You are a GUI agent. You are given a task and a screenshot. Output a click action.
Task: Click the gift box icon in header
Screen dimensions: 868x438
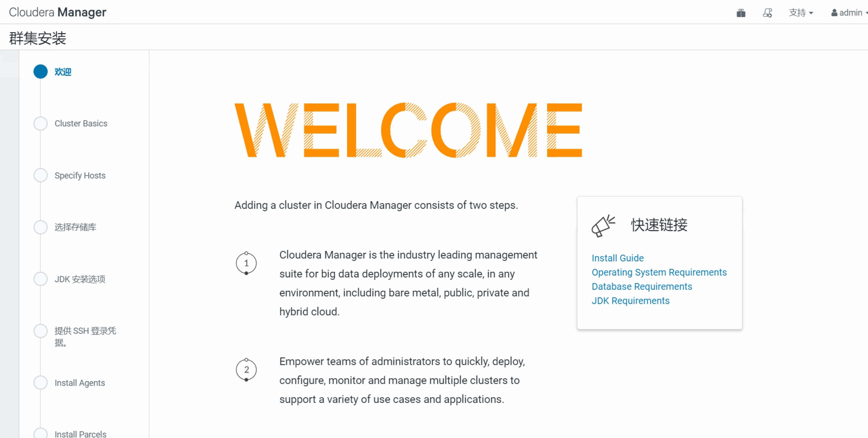(741, 13)
